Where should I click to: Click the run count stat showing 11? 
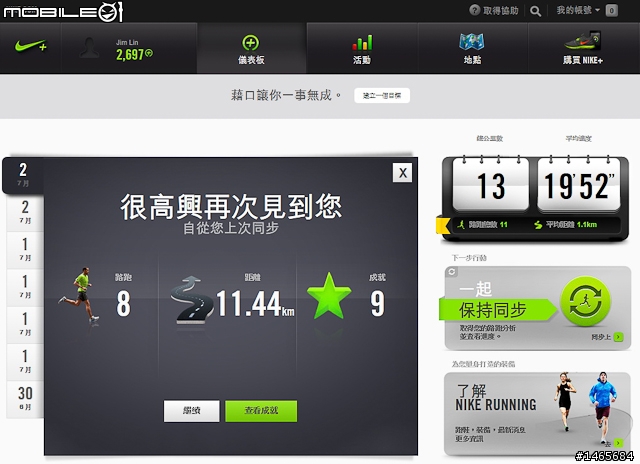click(482, 225)
